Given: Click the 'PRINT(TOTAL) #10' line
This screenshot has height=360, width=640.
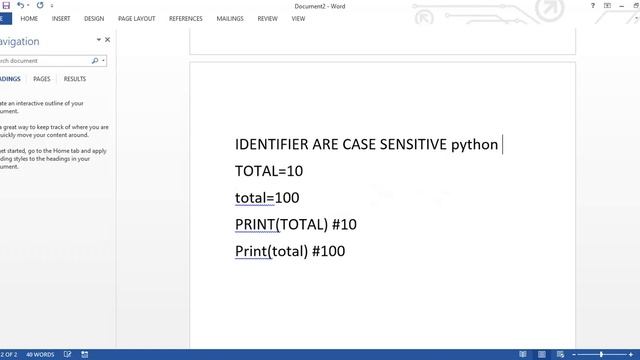Looking at the screenshot, I should tap(296, 224).
